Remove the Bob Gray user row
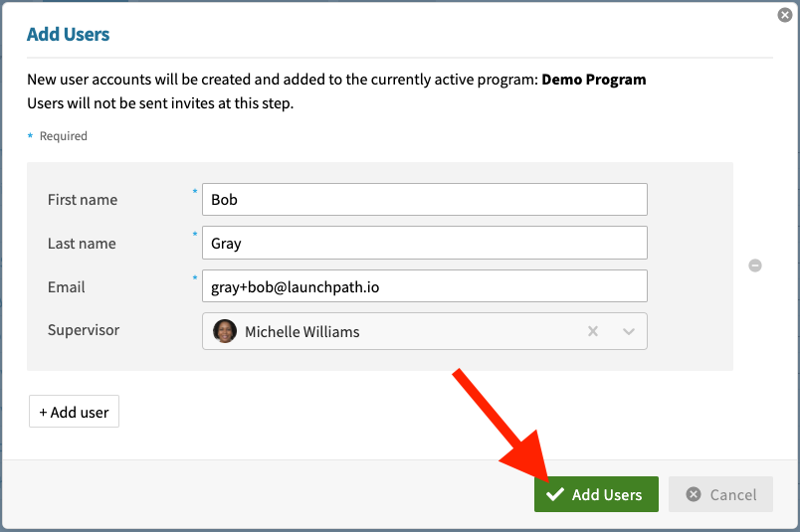The width and height of the screenshot is (800, 532). 755,266
